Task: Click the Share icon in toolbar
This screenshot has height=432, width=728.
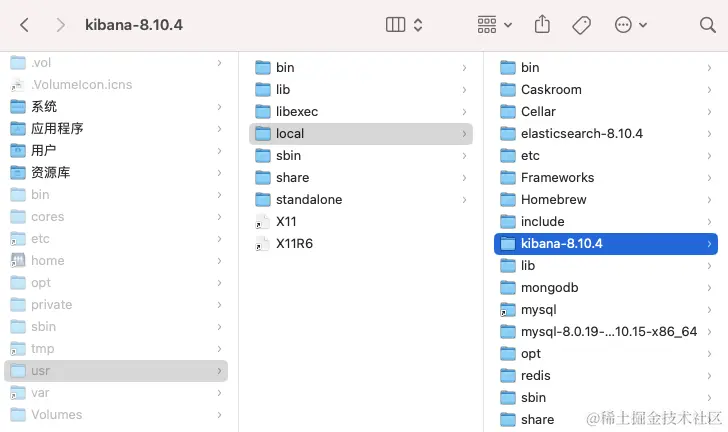Action: click(x=542, y=24)
